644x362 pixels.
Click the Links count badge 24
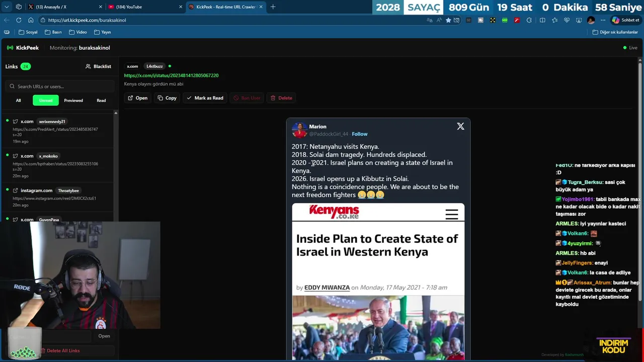pos(25,66)
